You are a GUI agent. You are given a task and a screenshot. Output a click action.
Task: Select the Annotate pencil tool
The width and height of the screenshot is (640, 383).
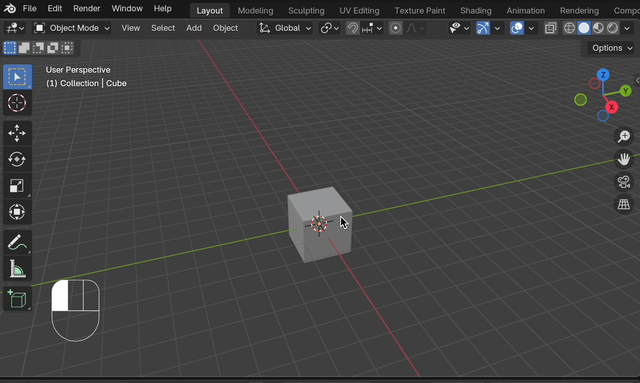coord(17,243)
